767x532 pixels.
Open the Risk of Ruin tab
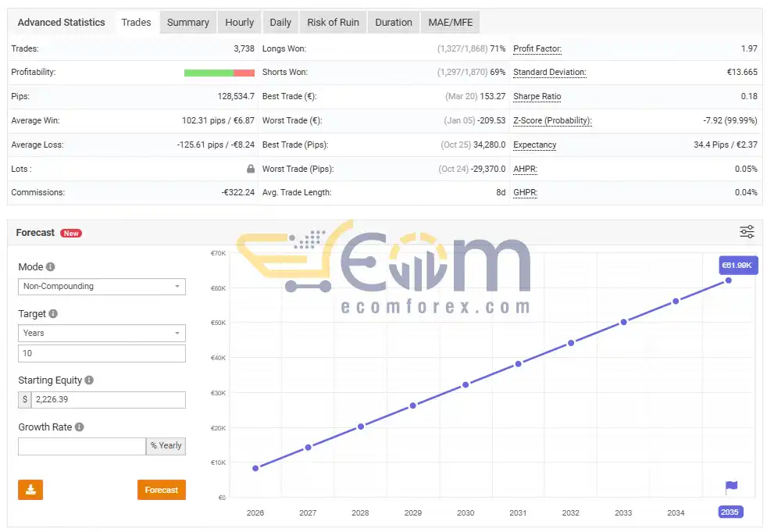point(333,23)
